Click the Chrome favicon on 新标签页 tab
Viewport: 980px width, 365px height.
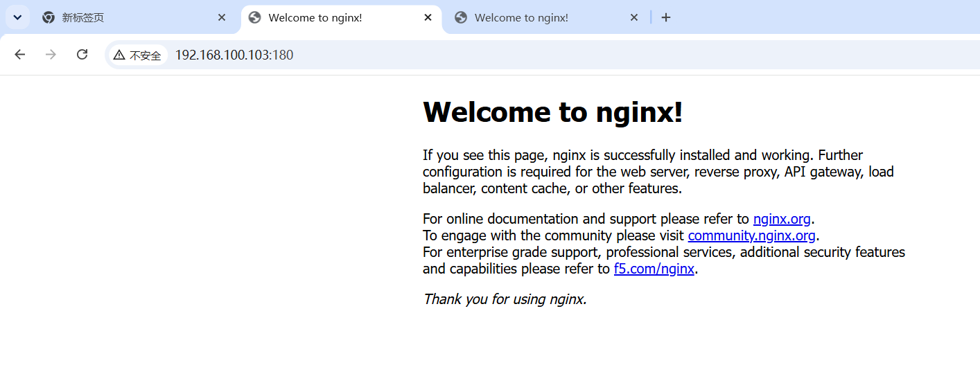point(49,17)
